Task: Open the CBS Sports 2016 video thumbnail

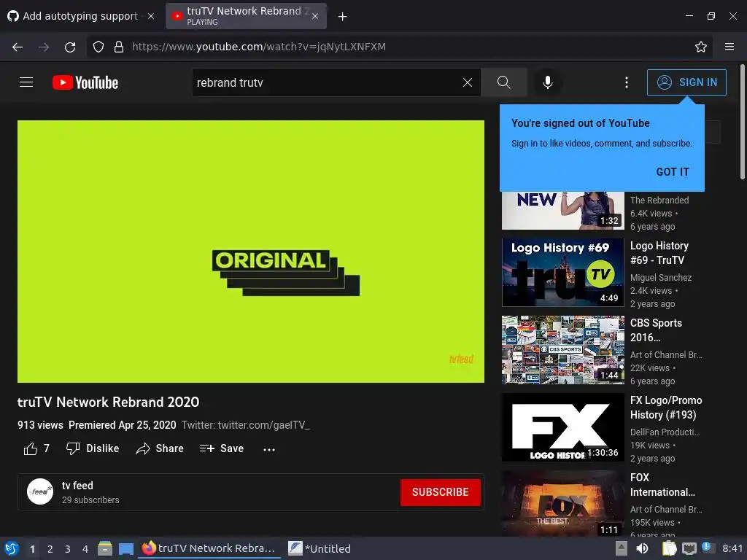Action: click(x=562, y=349)
